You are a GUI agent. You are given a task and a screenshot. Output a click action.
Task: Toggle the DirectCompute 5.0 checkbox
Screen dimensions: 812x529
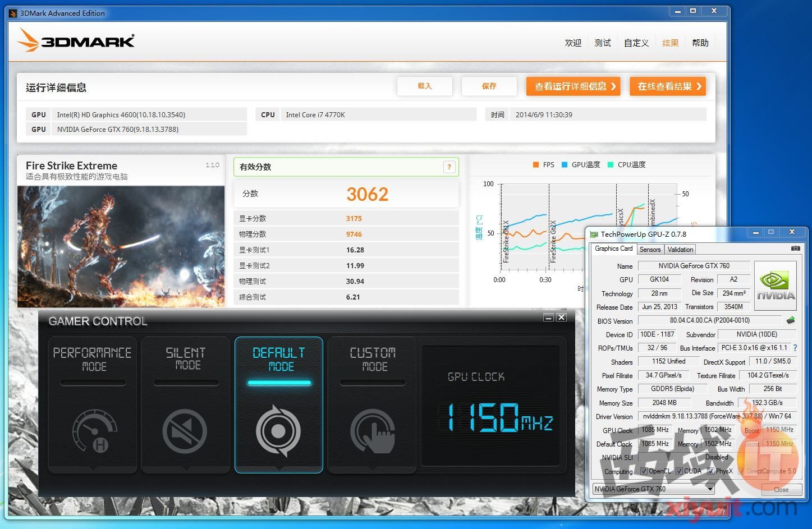(x=741, y=471)
